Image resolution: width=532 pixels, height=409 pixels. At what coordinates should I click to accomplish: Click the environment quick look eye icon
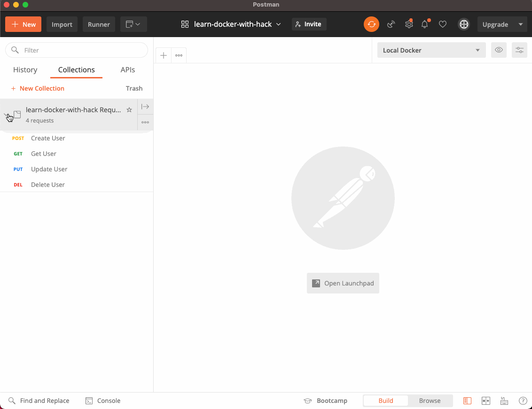(499, 50)
